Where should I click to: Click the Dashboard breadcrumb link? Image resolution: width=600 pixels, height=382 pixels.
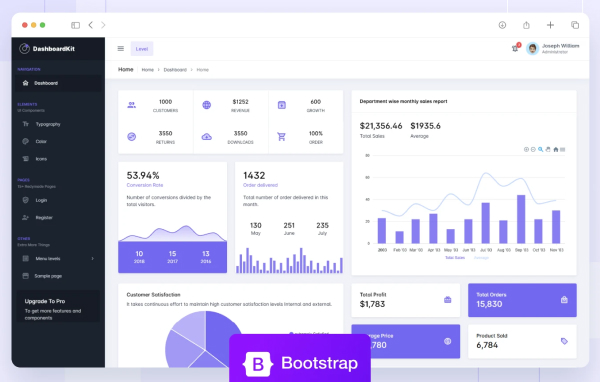point(175,70)
